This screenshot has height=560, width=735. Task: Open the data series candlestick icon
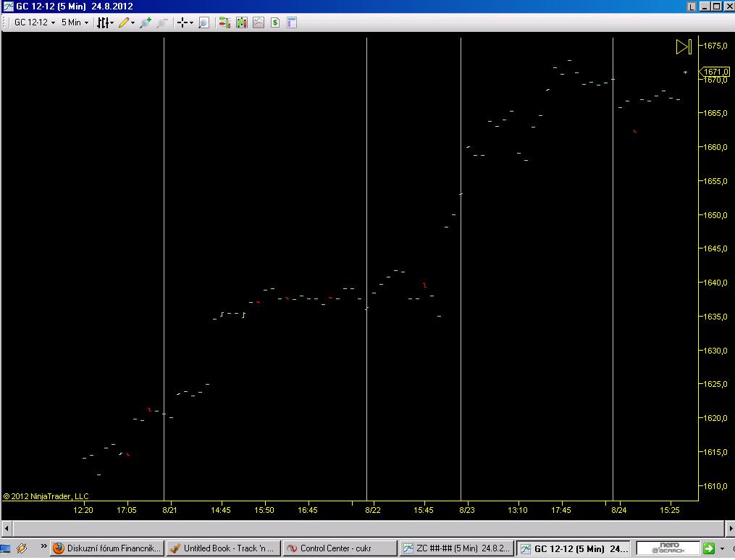[x=241, y=22]
